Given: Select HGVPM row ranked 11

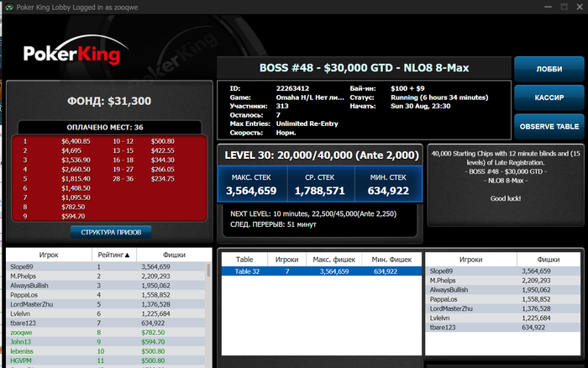Looking at the screenshot, I should click(106, 360).
